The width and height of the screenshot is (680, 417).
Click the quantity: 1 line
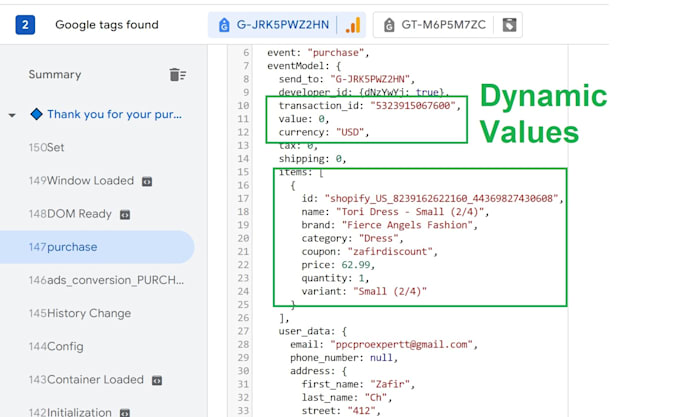[x=335, y=278]
